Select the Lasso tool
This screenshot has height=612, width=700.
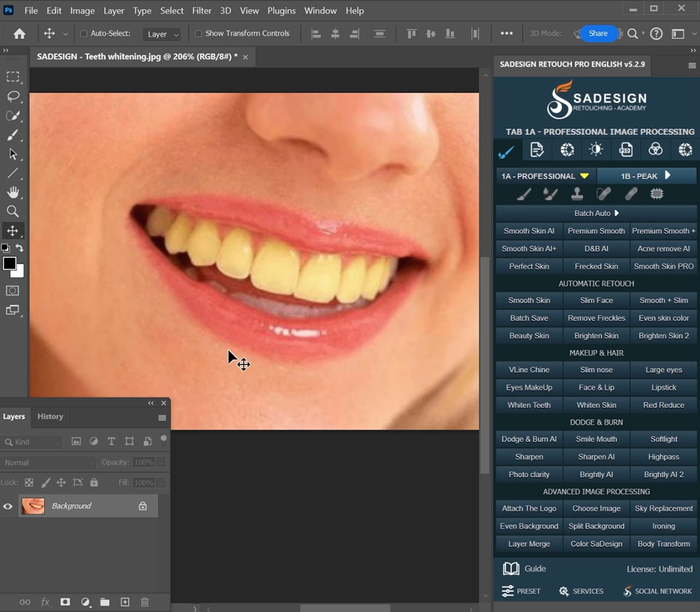coord(13,97)
